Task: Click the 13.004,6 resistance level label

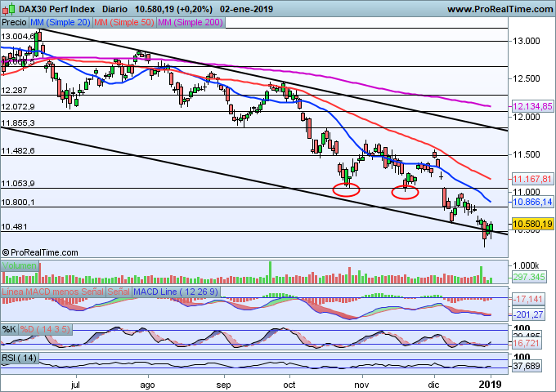Action: (18, 36)
